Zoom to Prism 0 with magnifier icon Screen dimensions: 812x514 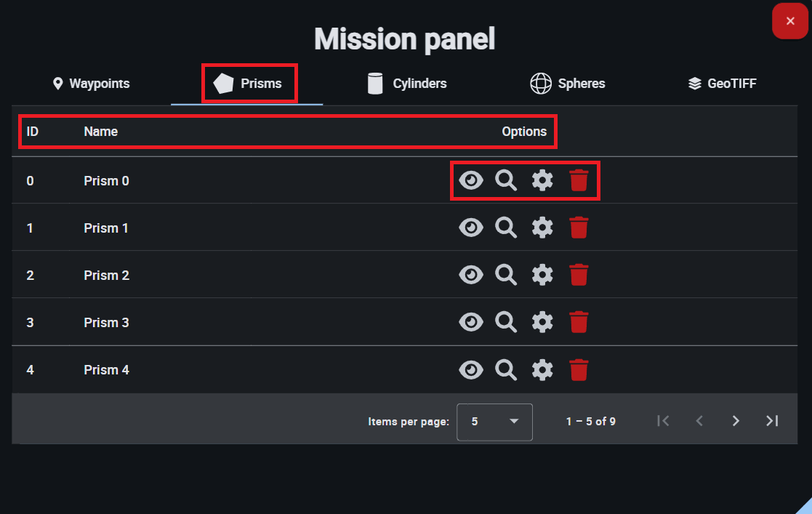click(x=506, y=180)
